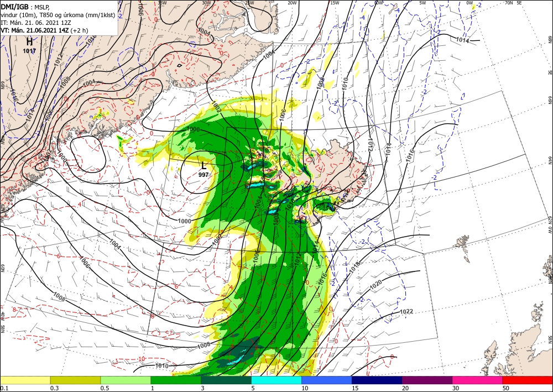Screen dimensions: 553x392
Task: Click the '30W' longitude label
Action: [206, 3]
